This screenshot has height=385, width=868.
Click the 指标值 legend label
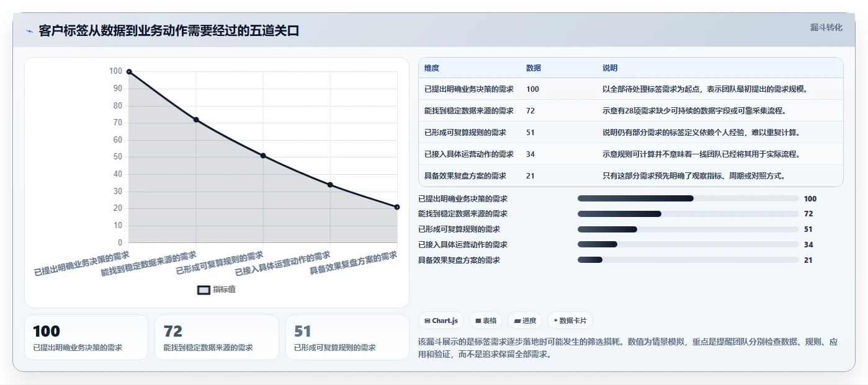[224, 290]
